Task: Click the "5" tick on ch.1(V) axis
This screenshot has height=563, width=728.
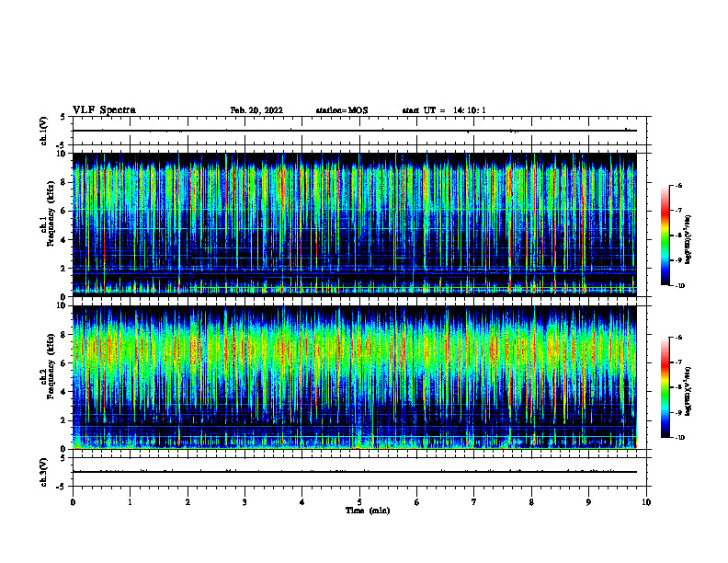Action: [63, 117]
